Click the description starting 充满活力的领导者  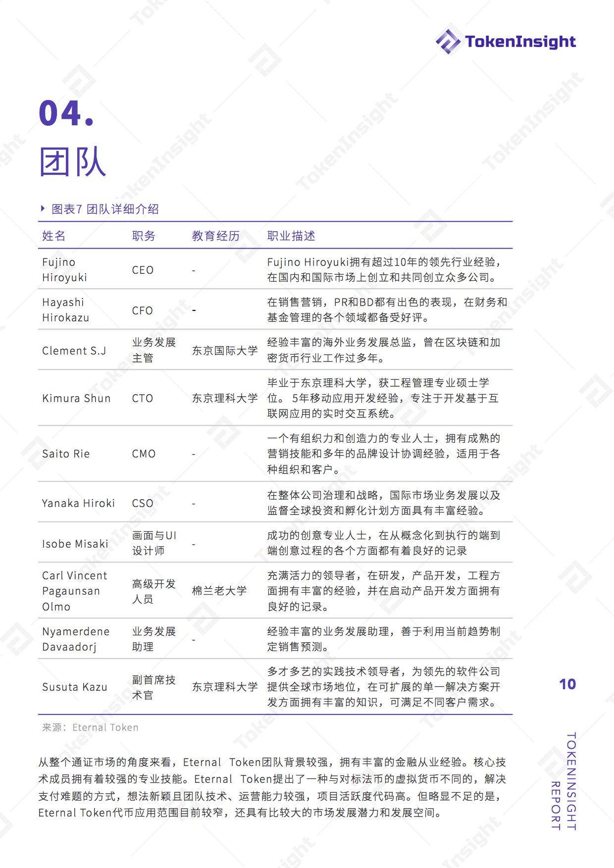click(384, 591)
